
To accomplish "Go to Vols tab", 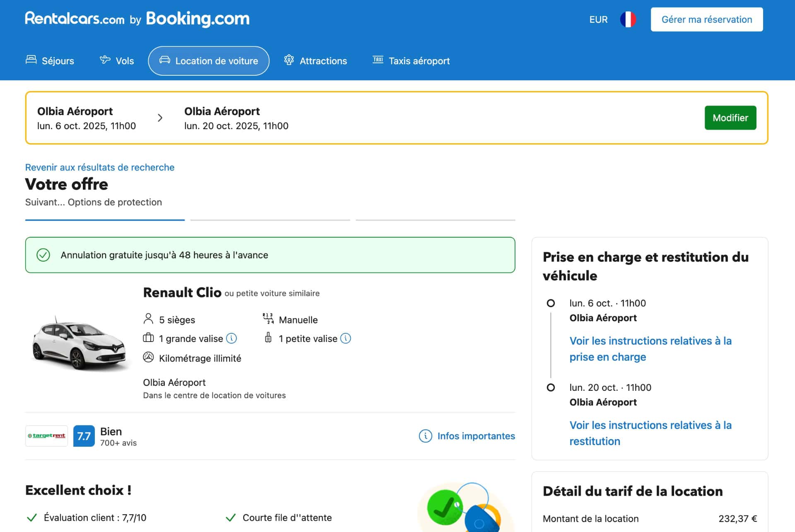I will tap(116, 61).
